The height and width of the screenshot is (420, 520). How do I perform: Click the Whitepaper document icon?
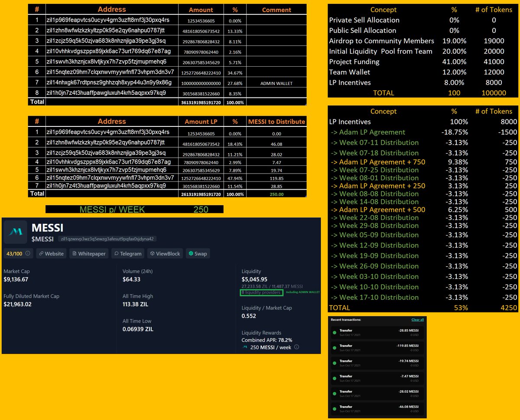coord(75,254)
